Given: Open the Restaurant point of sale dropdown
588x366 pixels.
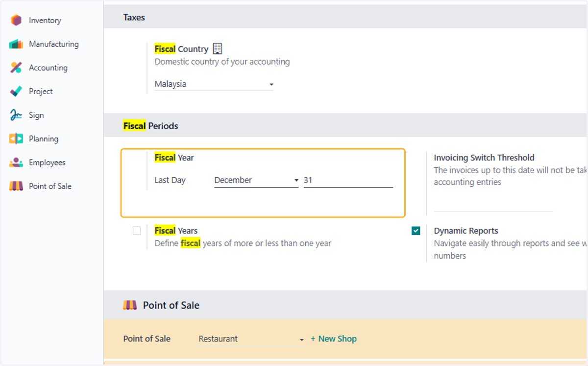Looking at the screenshot, I should pos(251,339).
